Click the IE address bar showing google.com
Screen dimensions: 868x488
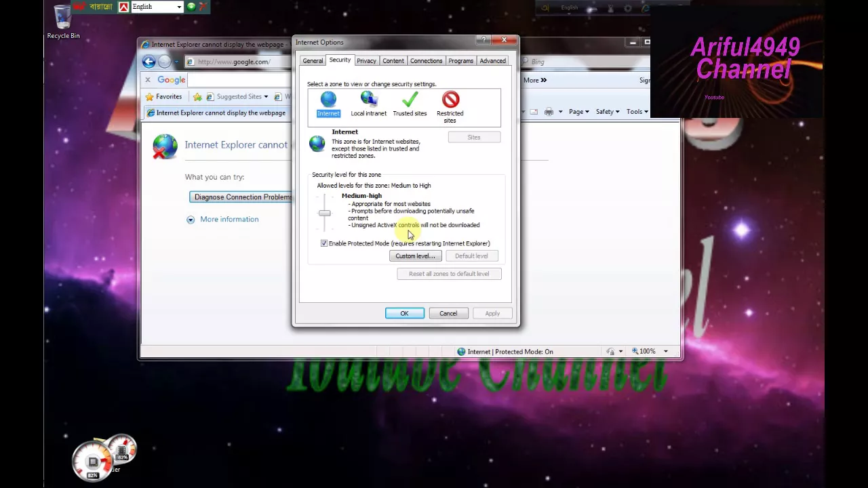click(x=238, y=62)
